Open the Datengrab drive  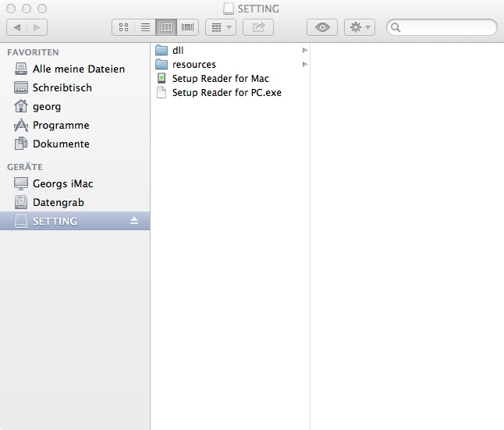click(75, 202)
